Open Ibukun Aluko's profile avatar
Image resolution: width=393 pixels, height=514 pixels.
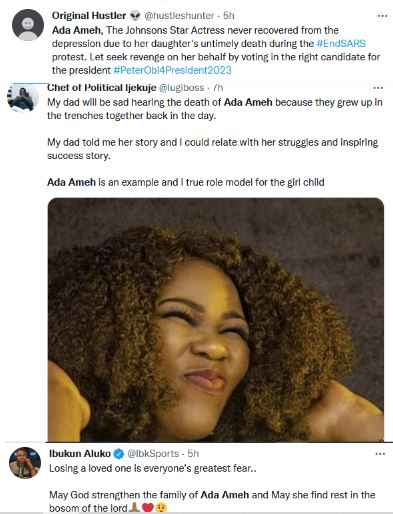coord(25,463)
